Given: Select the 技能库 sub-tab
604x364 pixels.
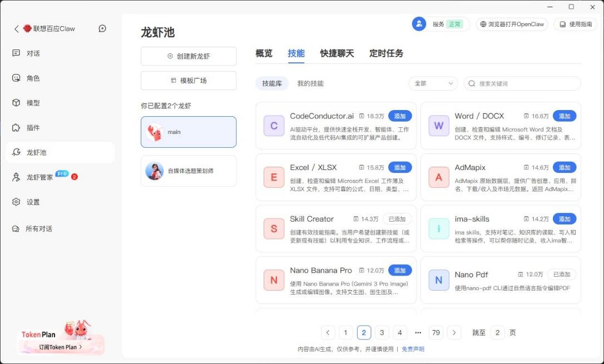Looking at the screenshot, I should (x=272, y=83).
